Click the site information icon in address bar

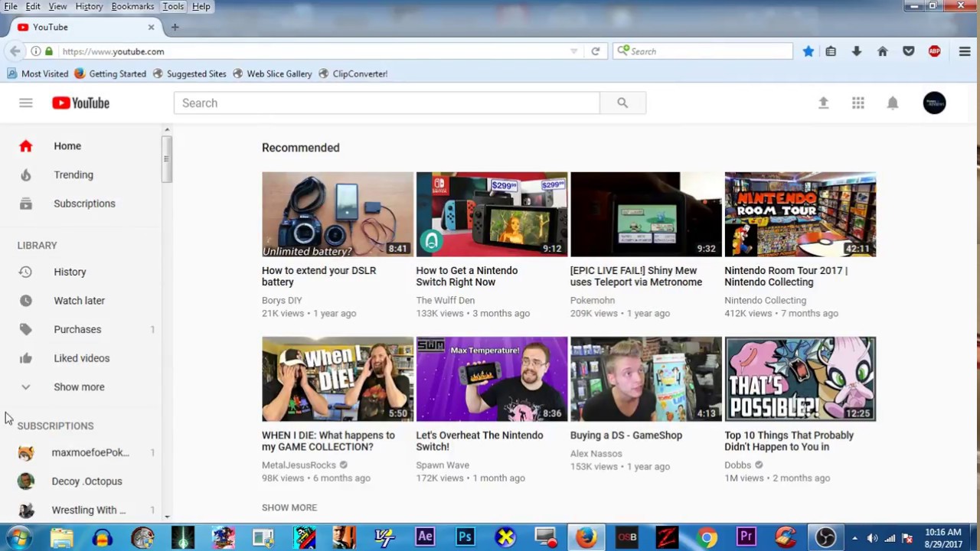point(36,51)
